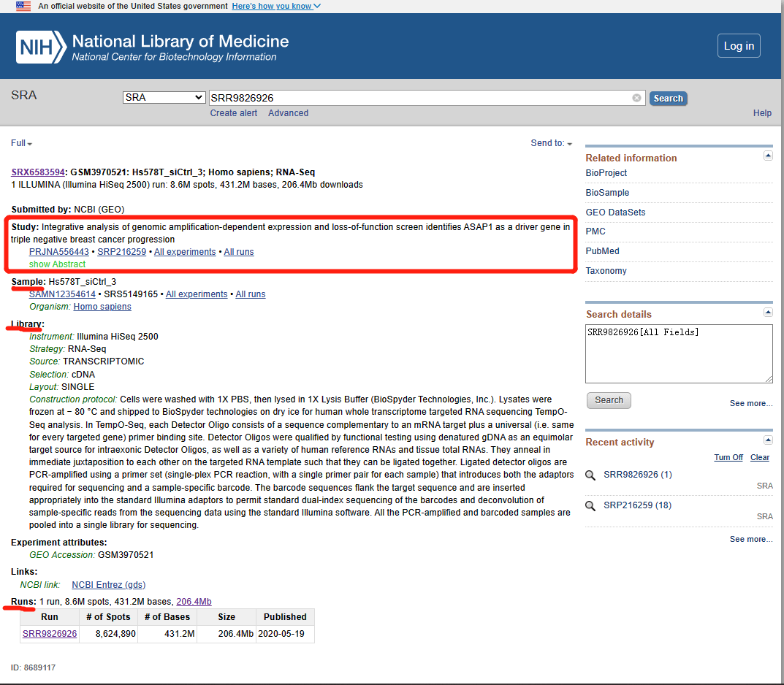Click GEO Accession value GSM3970521
This screenshot has width=784, height=685.
click(x=126, y=555)
